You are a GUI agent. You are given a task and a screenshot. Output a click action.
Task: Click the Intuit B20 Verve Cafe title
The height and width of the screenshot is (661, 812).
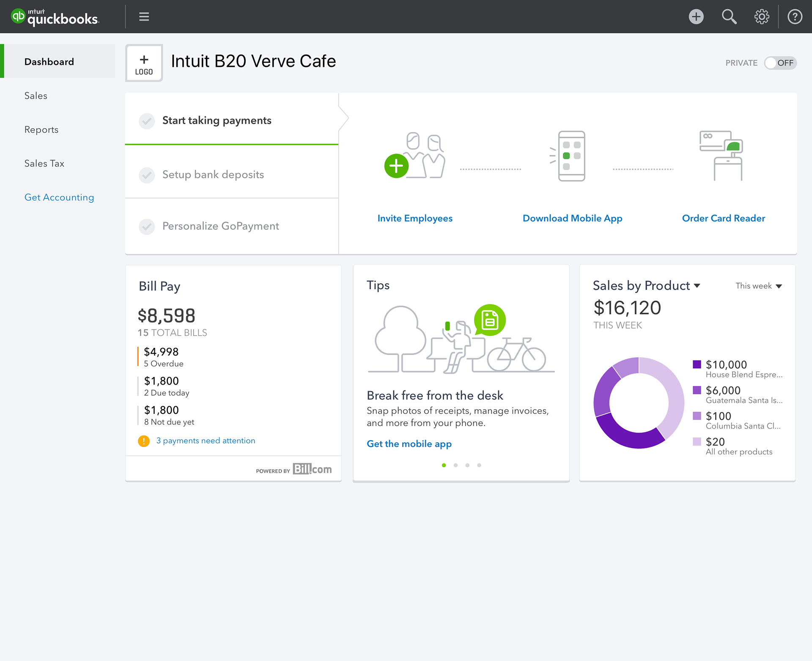point(253,61)
